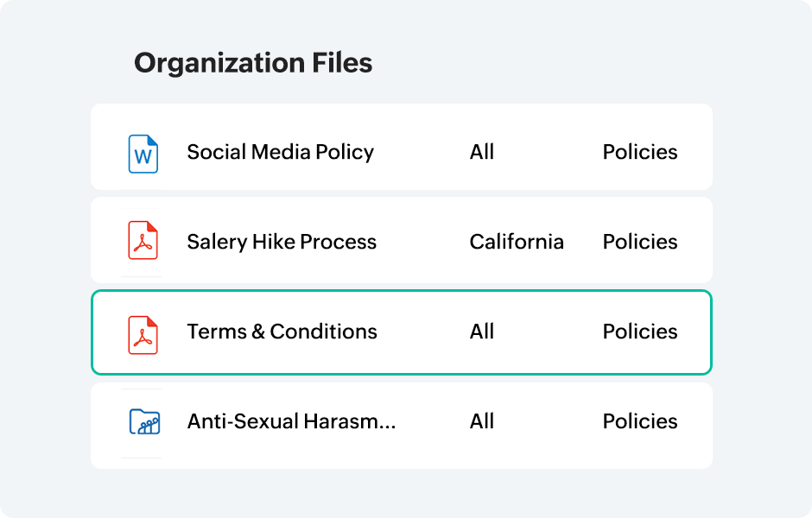The width and height of the screenshot is (812, 518).
Task: Open the Salery Hike Process file
Action: click(282, 242)
